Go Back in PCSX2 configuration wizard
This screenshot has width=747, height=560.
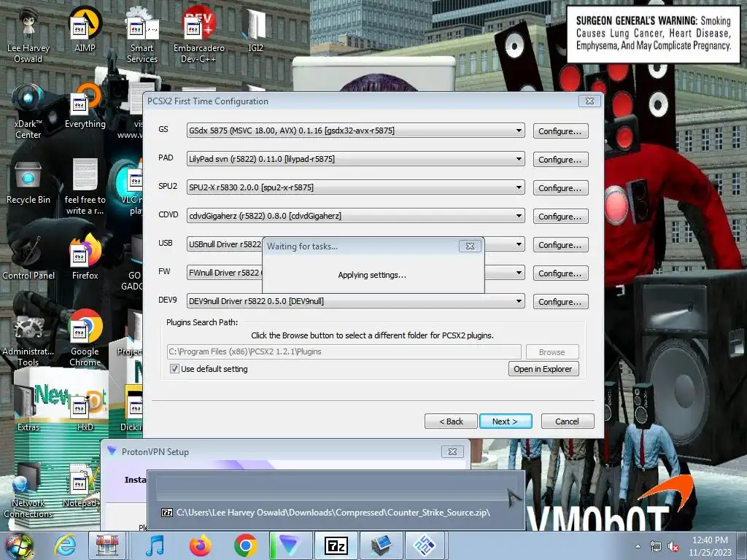pos(451,421)
